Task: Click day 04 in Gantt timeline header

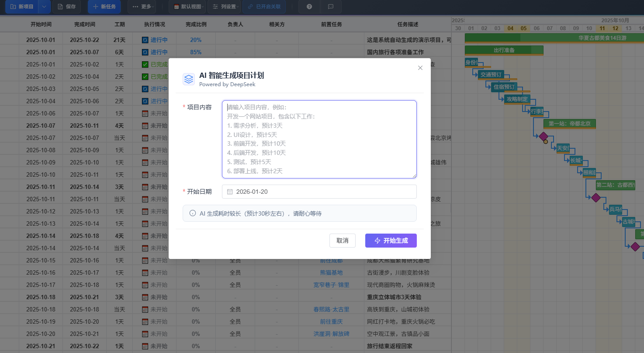Action: (x=511, y=28)
